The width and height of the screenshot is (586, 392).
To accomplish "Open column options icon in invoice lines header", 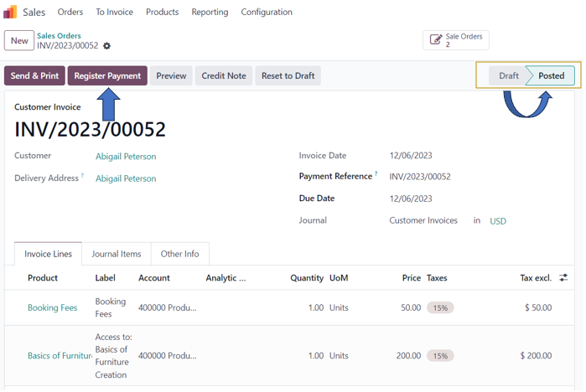I will coord(563,277).
